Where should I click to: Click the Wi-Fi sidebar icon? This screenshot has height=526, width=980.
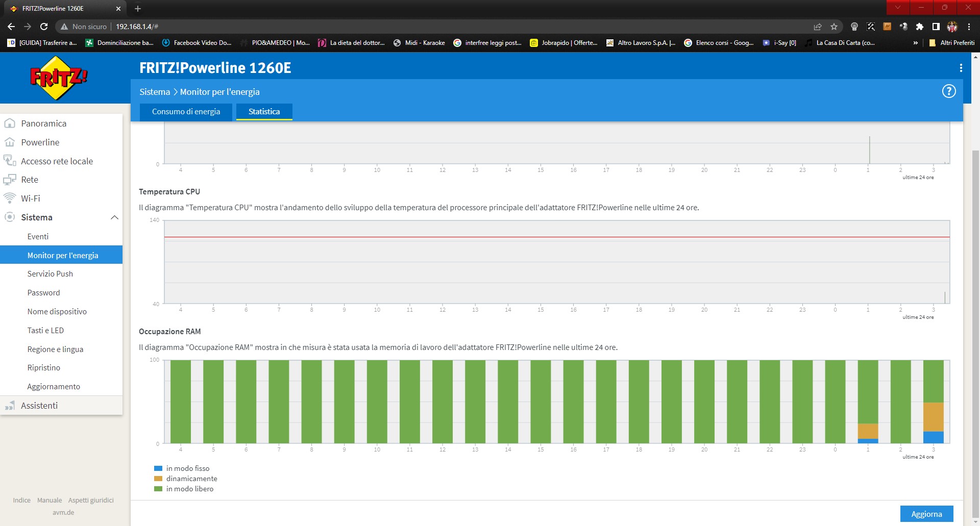(10, 198)
